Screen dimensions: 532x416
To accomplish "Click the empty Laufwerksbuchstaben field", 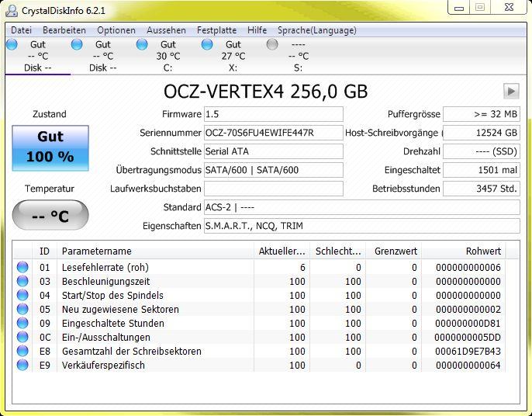I will pyautogui.click(x=274, y=189).
